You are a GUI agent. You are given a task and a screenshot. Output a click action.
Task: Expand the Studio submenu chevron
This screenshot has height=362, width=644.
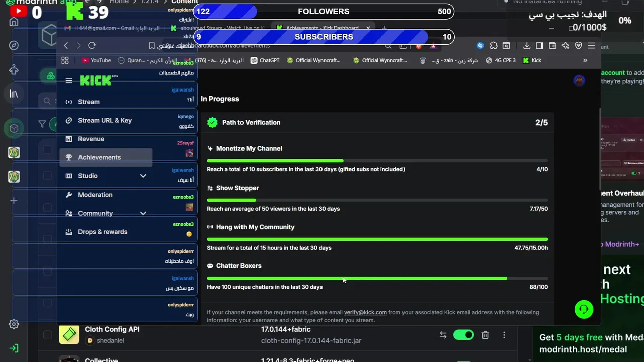[x=143, y=176]
